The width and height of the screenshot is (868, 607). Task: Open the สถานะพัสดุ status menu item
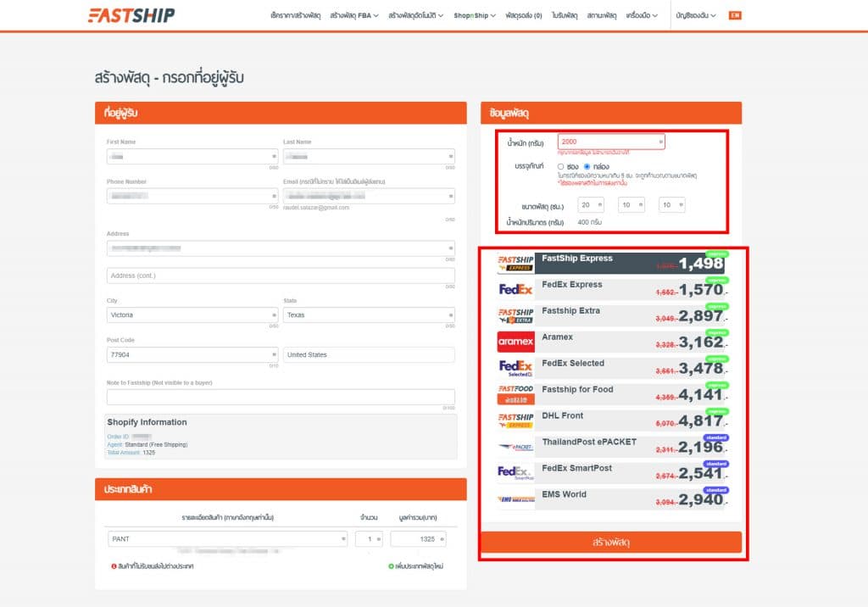pos(602,15)
